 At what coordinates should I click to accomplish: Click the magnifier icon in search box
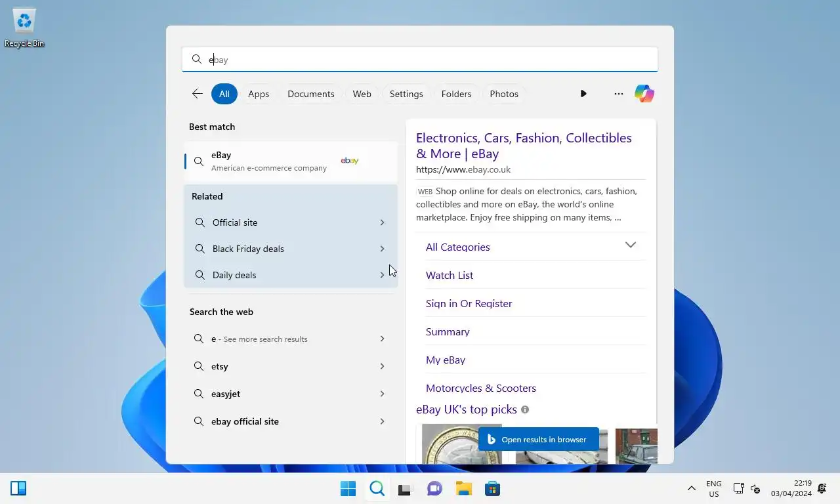196,59
